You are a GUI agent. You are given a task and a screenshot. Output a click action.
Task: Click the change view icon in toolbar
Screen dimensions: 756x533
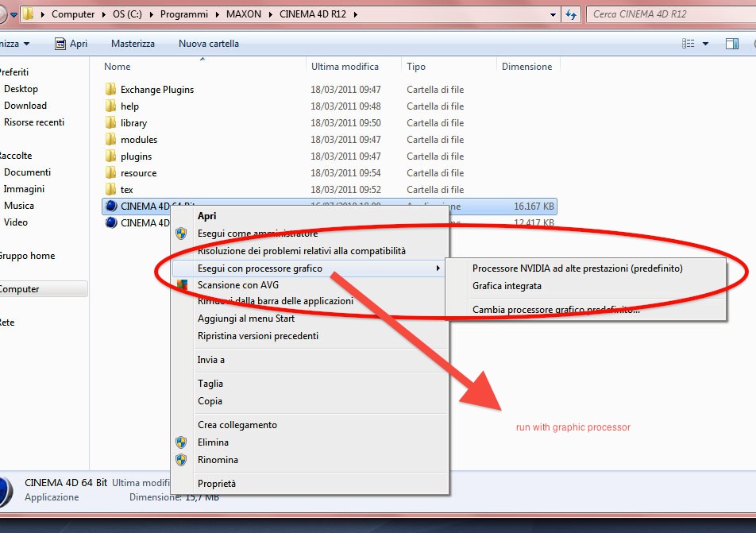pyautogui.click(x=688, y=44)
